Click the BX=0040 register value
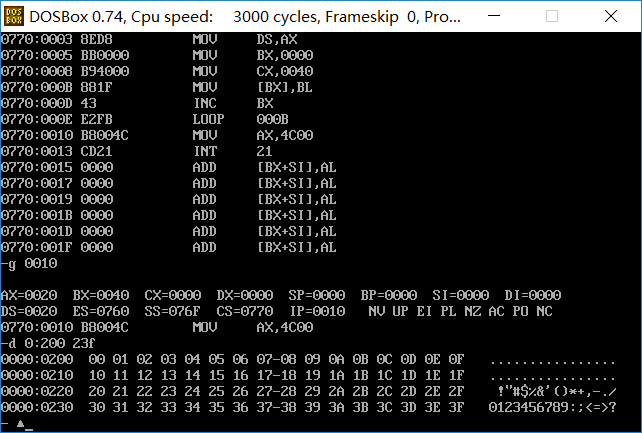The width and height of the screenshot is (642, 433). click(101, 295)
